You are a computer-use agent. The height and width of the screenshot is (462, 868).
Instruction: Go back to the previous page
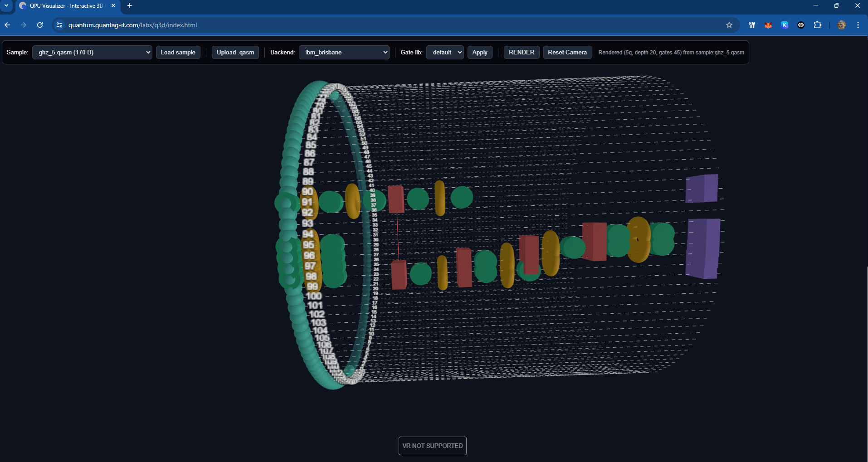tap(8, 25)
